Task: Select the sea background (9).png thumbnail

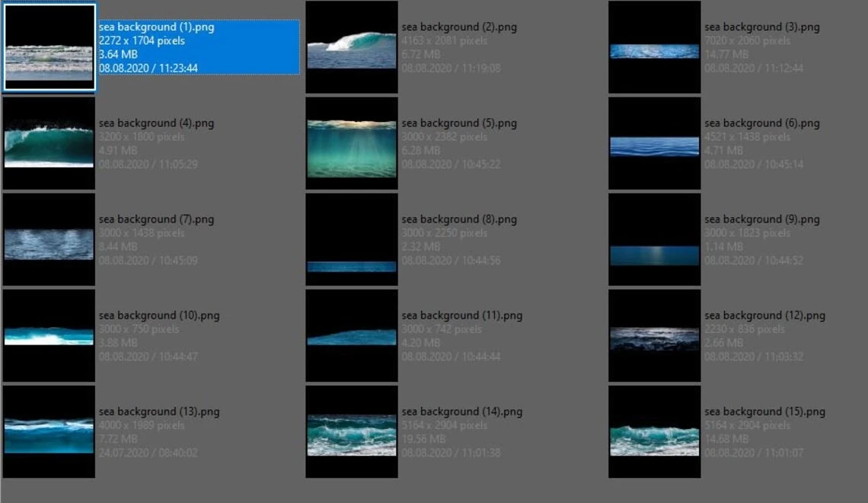Action: pyautogui.click(x=654, y=239)
